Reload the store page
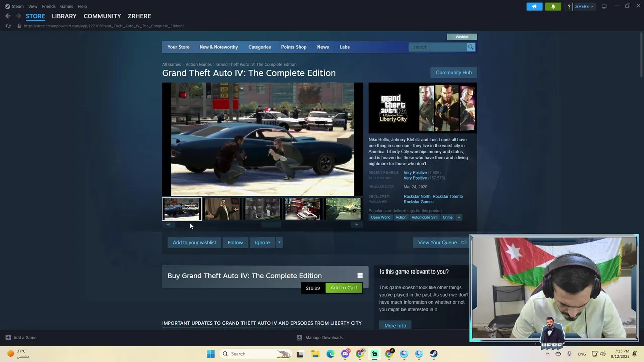The height and width of the screenshot is (362, 644). pos(8,26)
